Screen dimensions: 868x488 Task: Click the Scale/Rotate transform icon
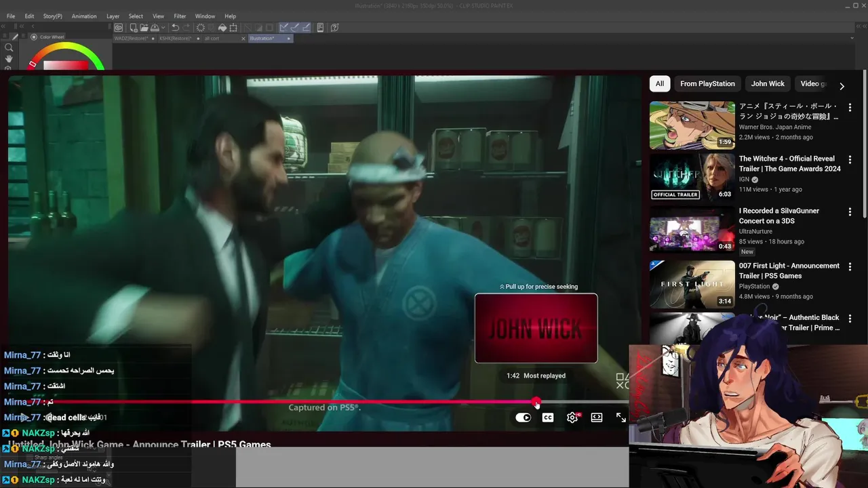(233, 28)
